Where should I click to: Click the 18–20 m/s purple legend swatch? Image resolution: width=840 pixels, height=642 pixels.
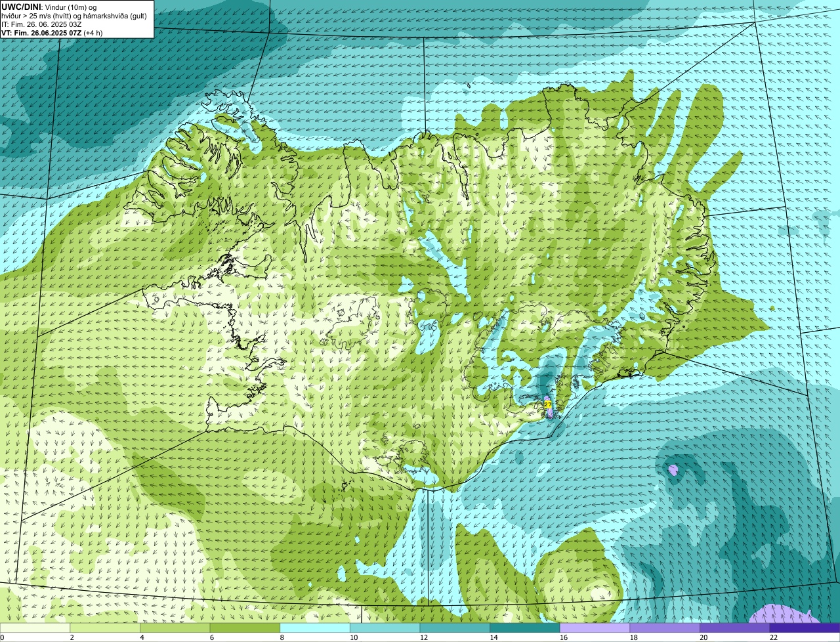[665, 628]
